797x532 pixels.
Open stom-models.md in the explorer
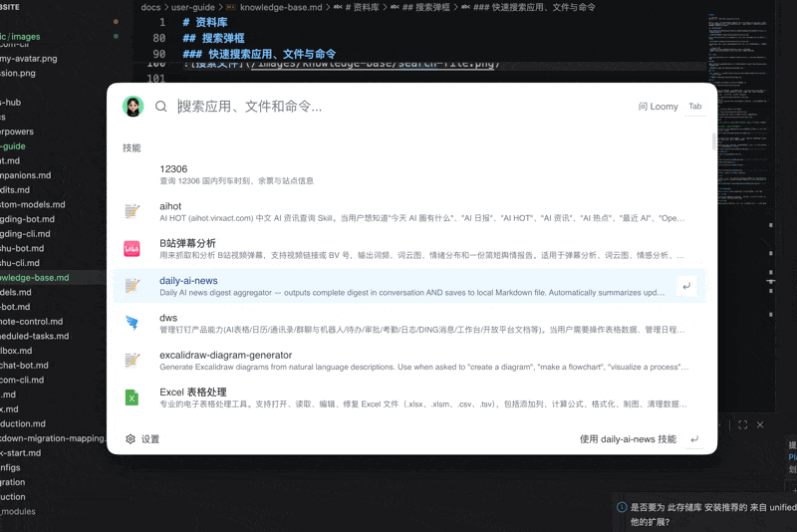pyautogui.click(x=33, y=204)
